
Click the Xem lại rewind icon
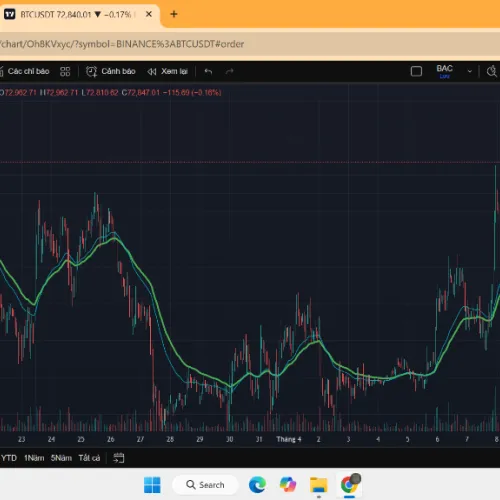click(x=152, y=72)
